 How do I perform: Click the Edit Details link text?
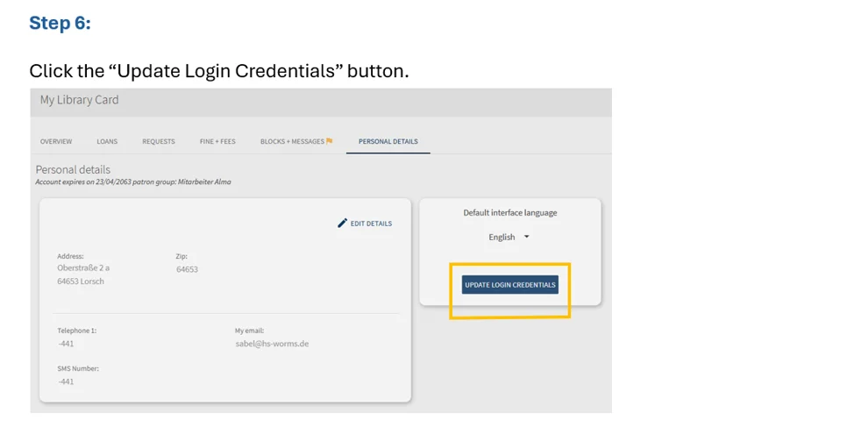[x=371, y=224]
